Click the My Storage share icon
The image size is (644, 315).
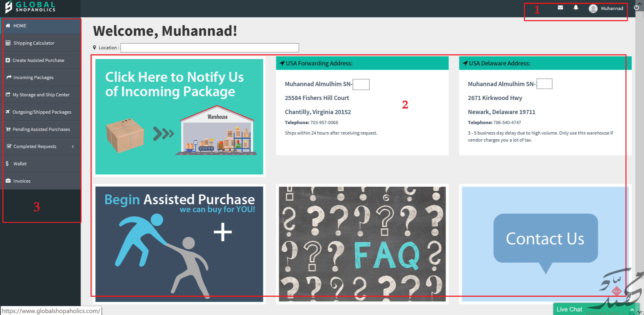pyautogui.click(x=8, y=94)
